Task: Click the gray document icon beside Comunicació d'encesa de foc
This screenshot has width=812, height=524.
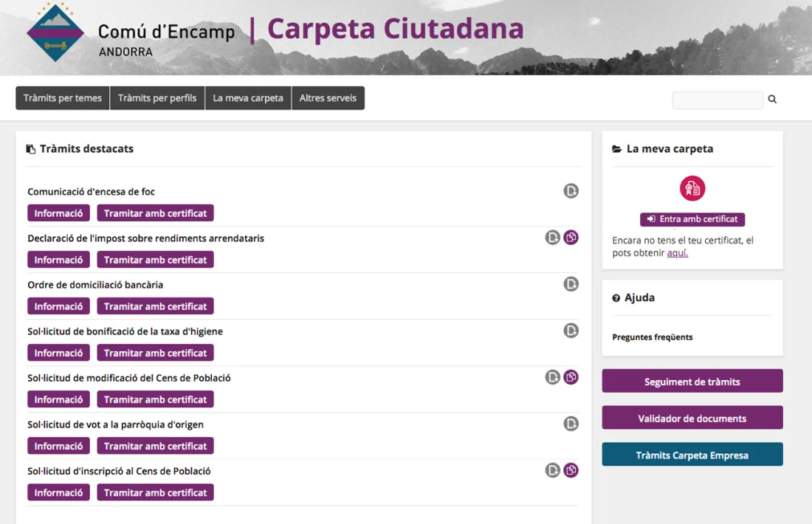Action: click(x=571, y=190)
